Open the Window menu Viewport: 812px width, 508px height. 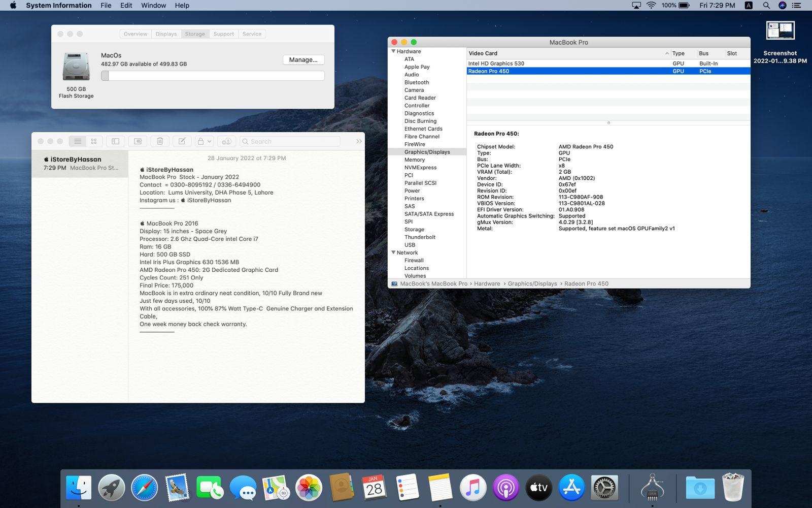coord(153,5)
